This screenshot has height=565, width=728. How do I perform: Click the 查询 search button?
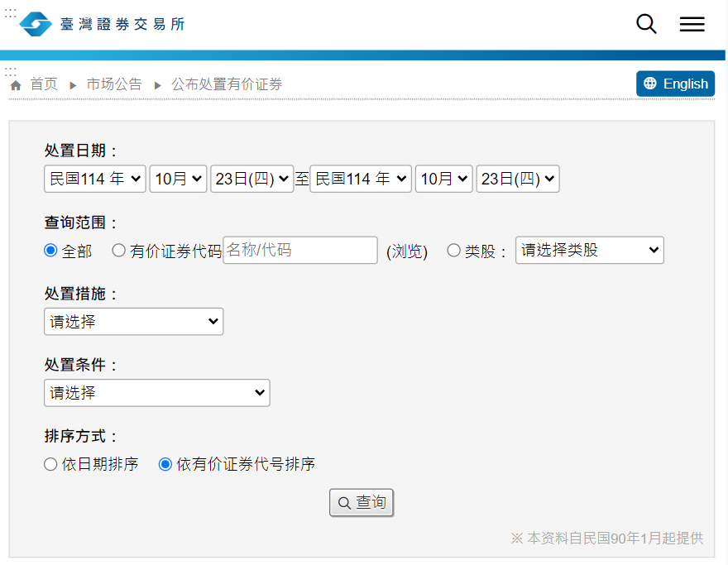click(x=362, y=502)
